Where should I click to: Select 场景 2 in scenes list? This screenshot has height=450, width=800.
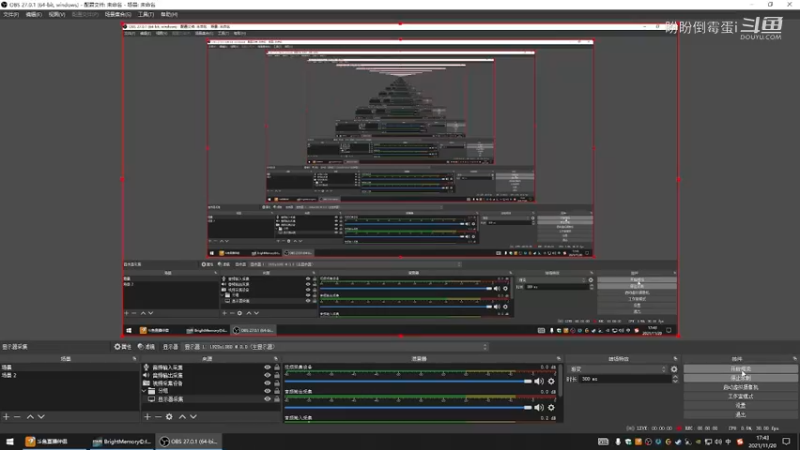70,376
